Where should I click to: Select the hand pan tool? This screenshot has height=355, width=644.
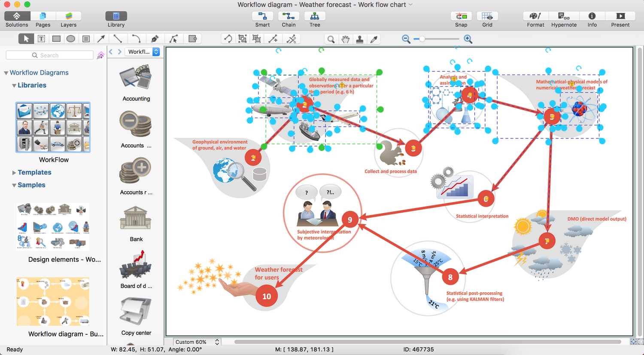[346, 39]
